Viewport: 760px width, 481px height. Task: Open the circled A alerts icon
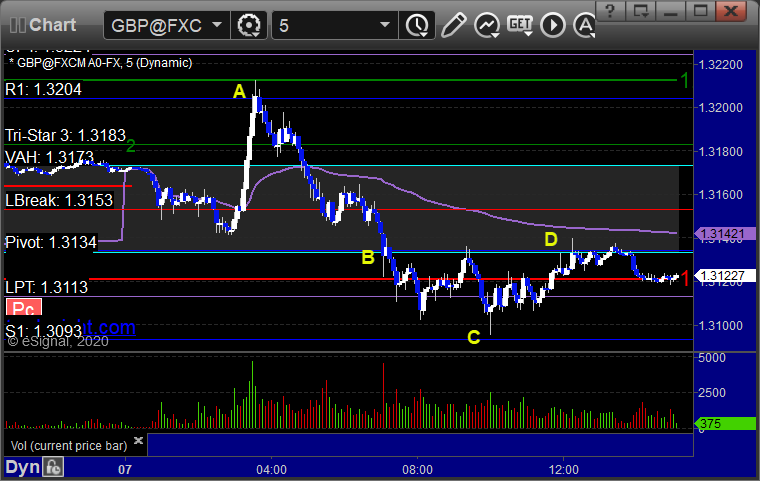pos(585,25)
